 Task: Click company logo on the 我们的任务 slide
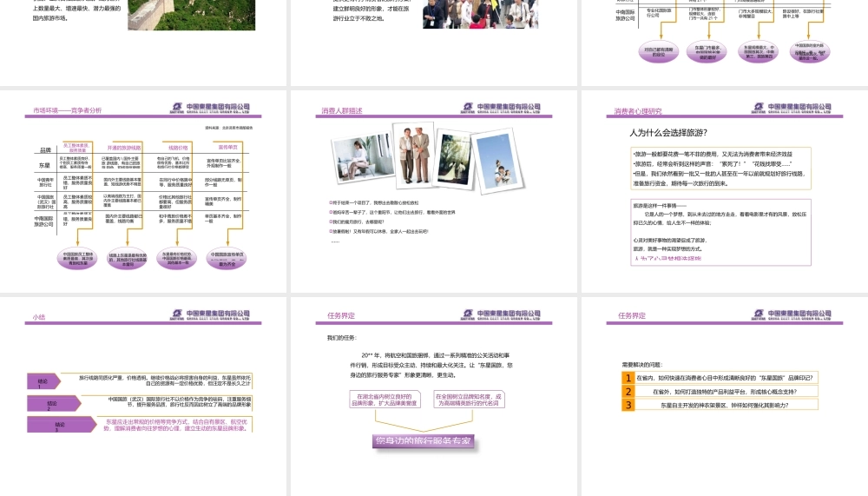tap(501, 314)
